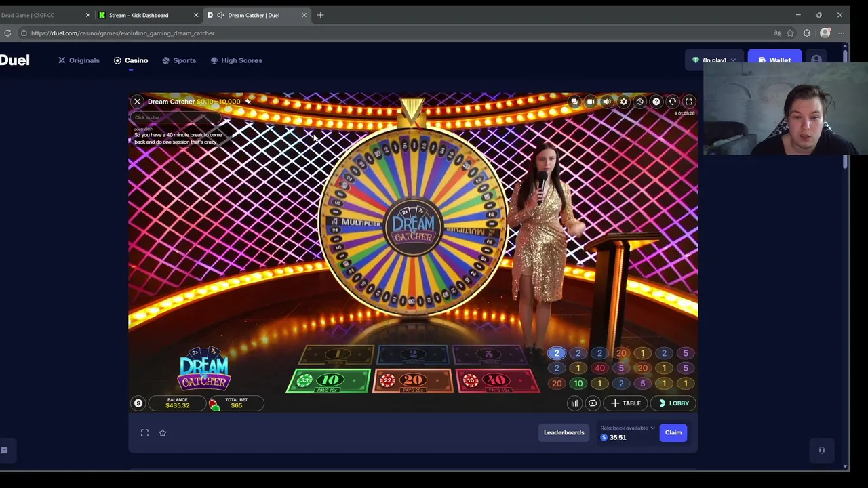
Task: Add Dream Catcher to favorites via title star
Action: [x=248, y=102]
